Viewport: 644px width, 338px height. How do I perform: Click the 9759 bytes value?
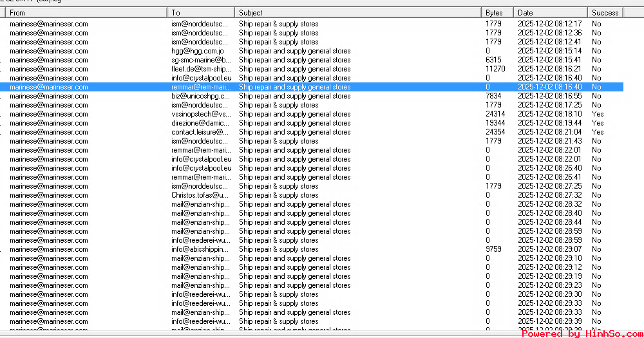pos(493,249)
